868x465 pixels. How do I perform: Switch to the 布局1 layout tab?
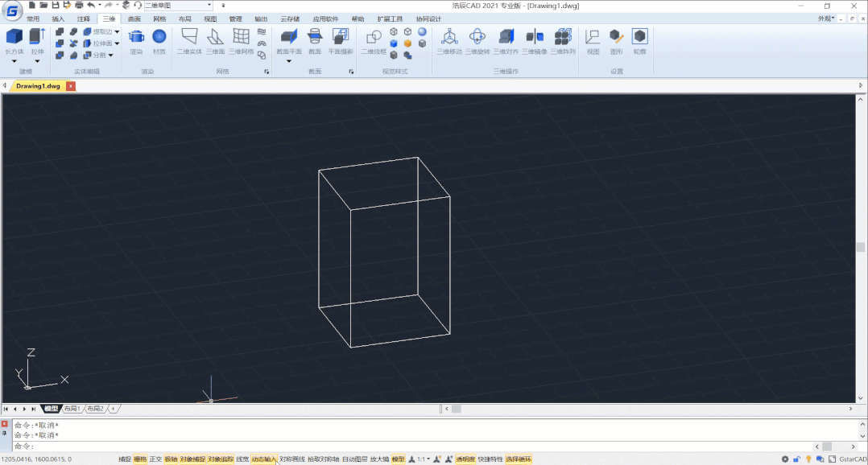pos(72,409)
